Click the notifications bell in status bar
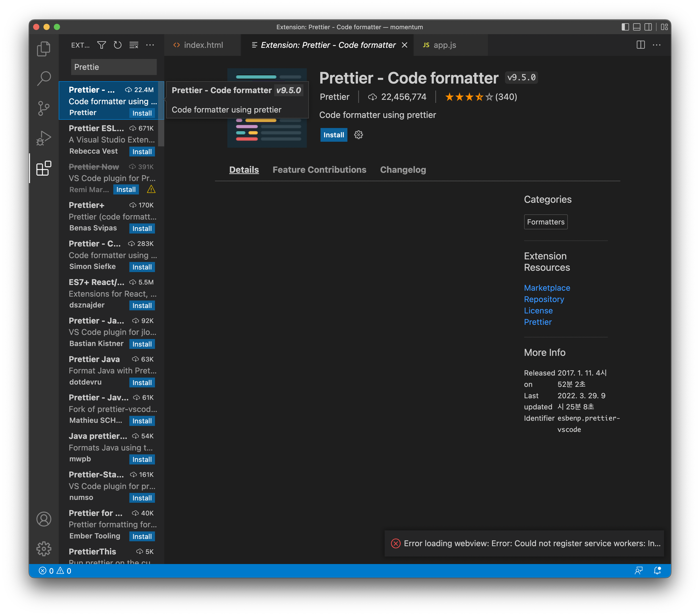Image resolution: width=700 pixels, height=616 pixels. tap(657, 570)
